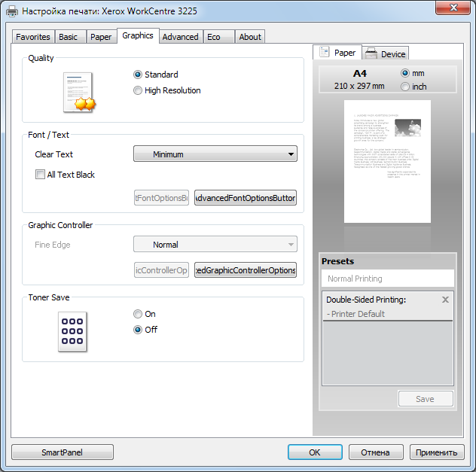Screen dimensions: 476x472
Task: Click the "- Printer Default" preset value
Action: [x=355, y=314]
